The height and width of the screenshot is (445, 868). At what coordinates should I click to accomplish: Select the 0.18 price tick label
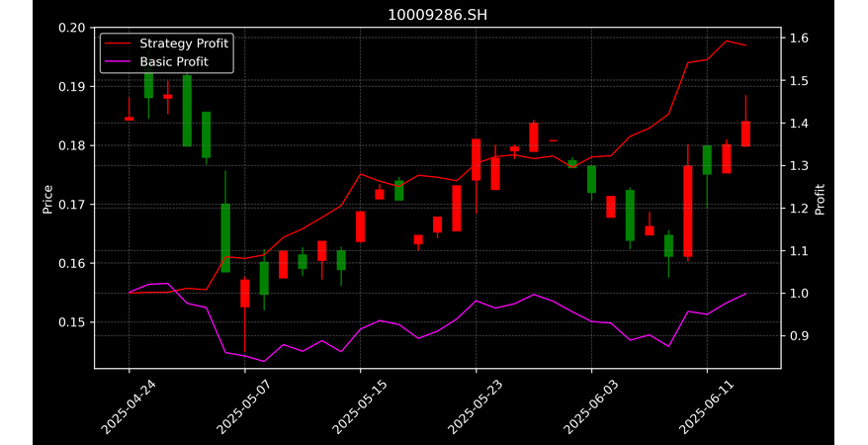point(72,145)
